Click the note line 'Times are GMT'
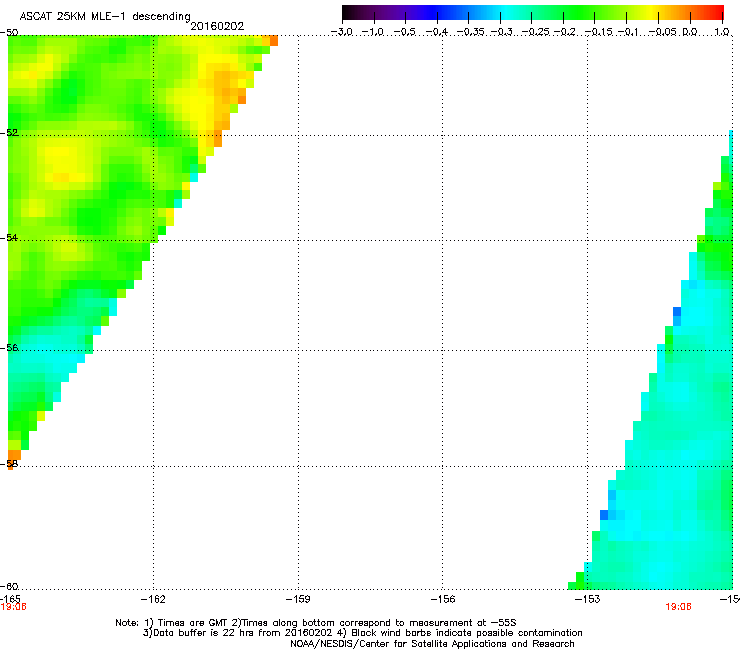The width and height of the screenshot is (740, 650). [316, 623]
